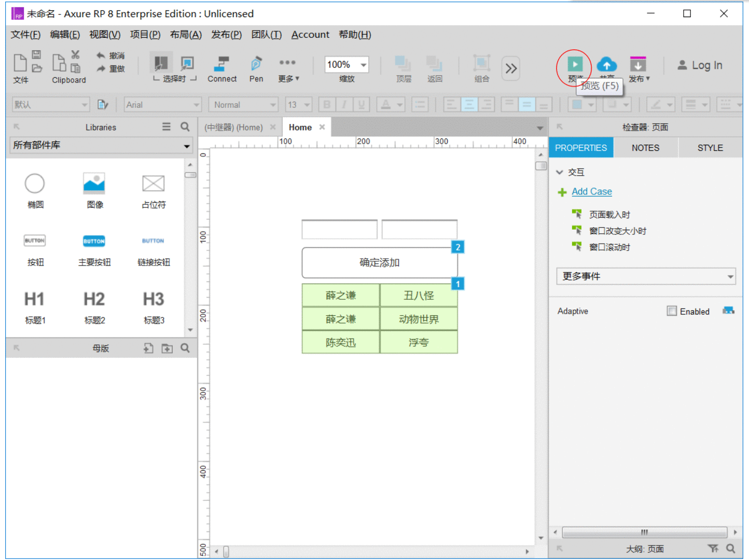749x560 pixels.
Task: Open the 默认 style dropdown
Action: [x=51, y=105]
